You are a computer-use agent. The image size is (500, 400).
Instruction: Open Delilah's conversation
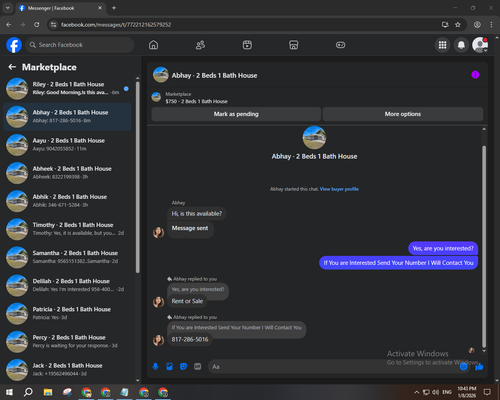[68, 285]
